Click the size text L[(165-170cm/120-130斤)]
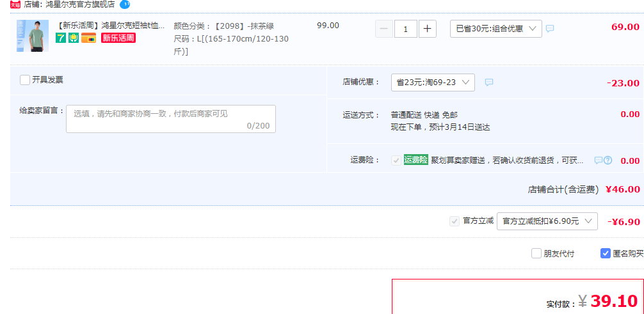Screen dimensions: 644x314 [231, 45]
